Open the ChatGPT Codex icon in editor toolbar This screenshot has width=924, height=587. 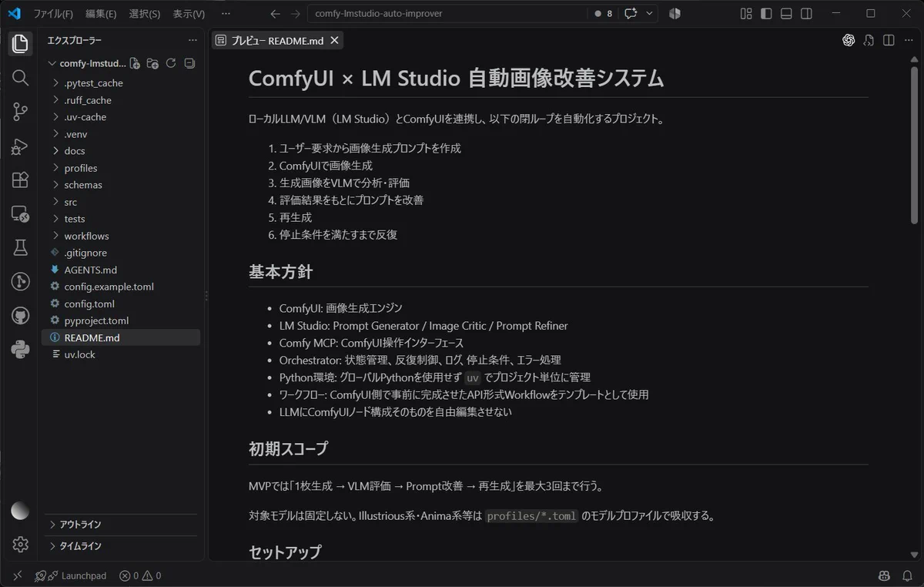849,41
